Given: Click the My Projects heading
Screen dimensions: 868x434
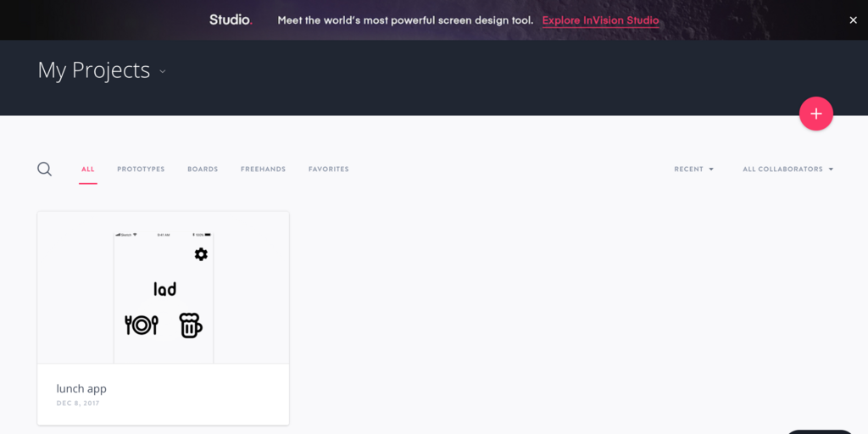Looking at the screenshot, I should point(93,70).
